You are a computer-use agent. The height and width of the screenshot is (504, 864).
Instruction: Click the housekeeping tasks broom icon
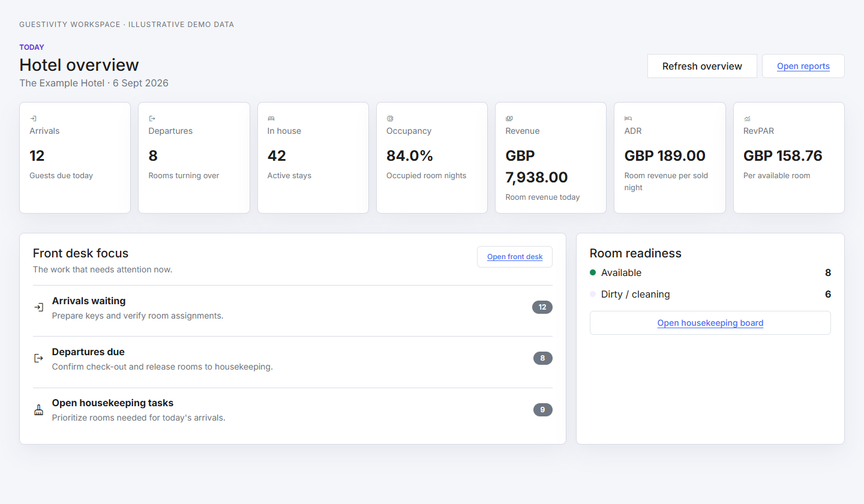pos(38,410)
